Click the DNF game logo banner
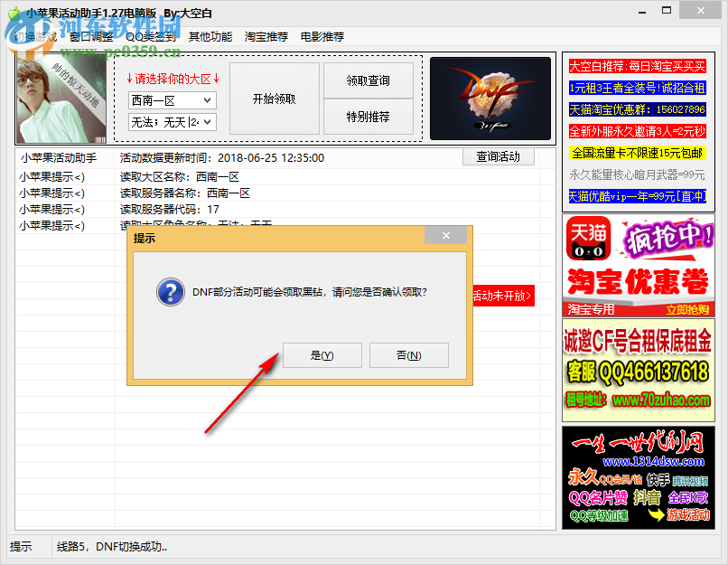Image resolution: width=728 pixels, height=565 pixels. coord(490,99)
